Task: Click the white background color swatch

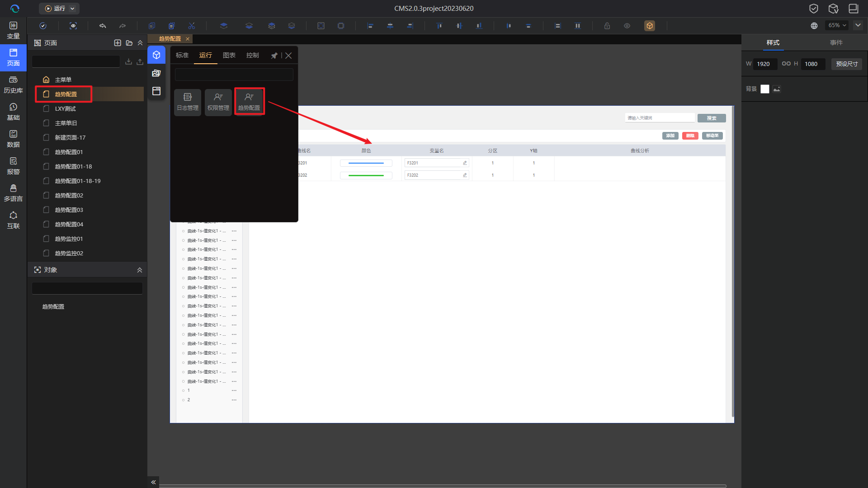Action: point(765,89)
